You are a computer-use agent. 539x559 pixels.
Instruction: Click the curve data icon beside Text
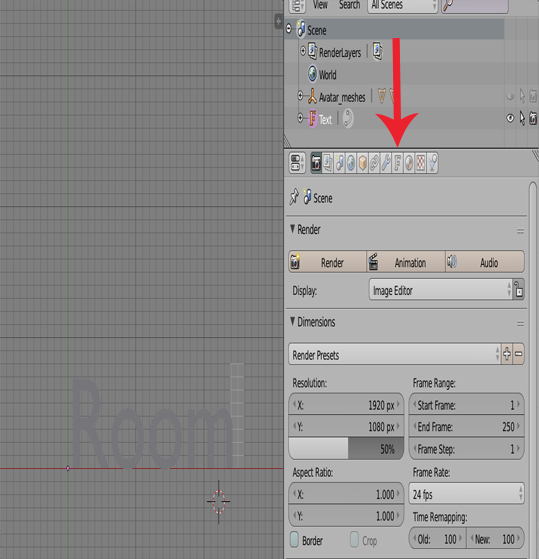(x=348, y=118)
